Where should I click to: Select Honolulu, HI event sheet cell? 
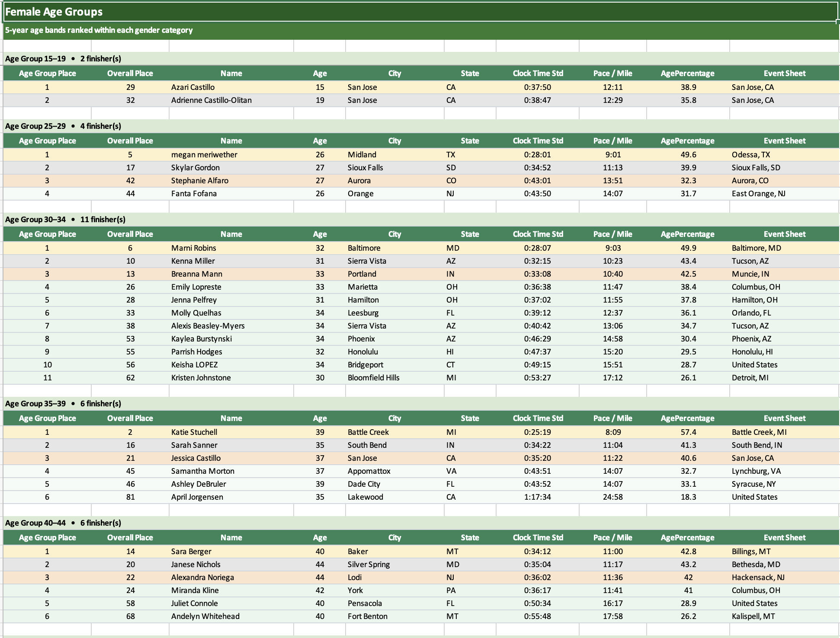point(752,352)
